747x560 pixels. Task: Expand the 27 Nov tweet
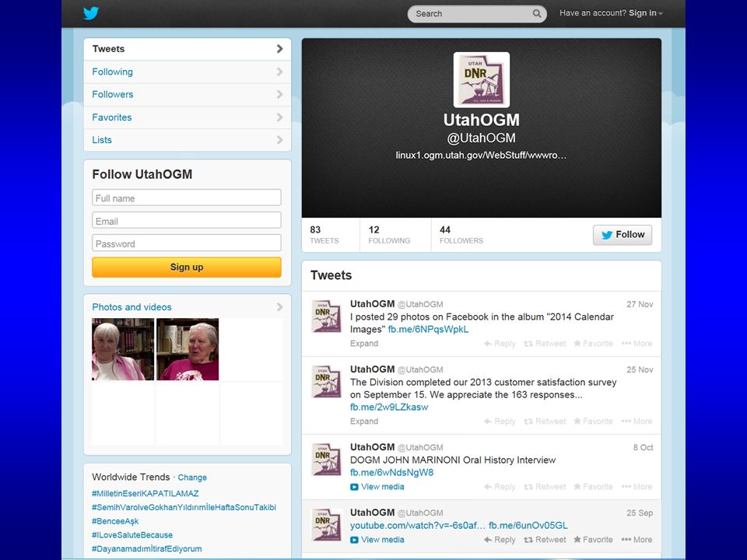(x=364, y=343)
